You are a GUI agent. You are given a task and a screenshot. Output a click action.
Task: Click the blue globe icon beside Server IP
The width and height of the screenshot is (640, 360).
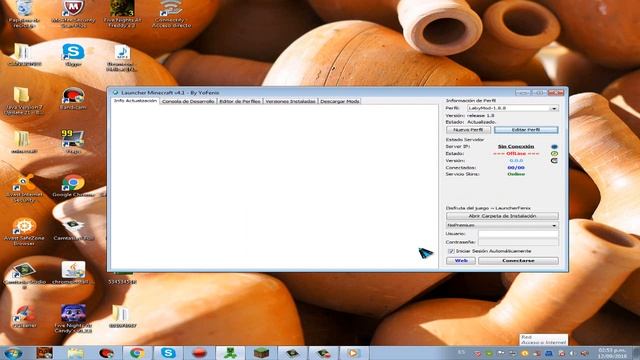(554, 147)
